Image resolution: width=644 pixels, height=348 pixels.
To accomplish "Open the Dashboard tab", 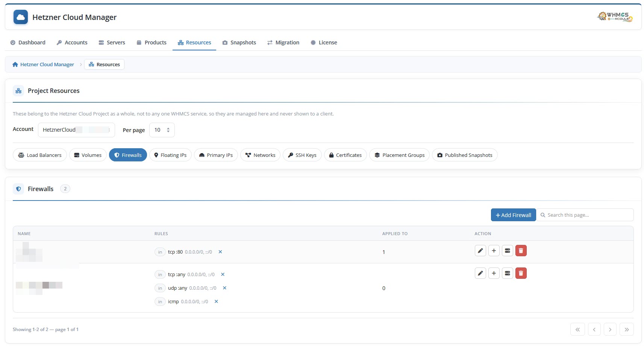I will coord(28,43).
